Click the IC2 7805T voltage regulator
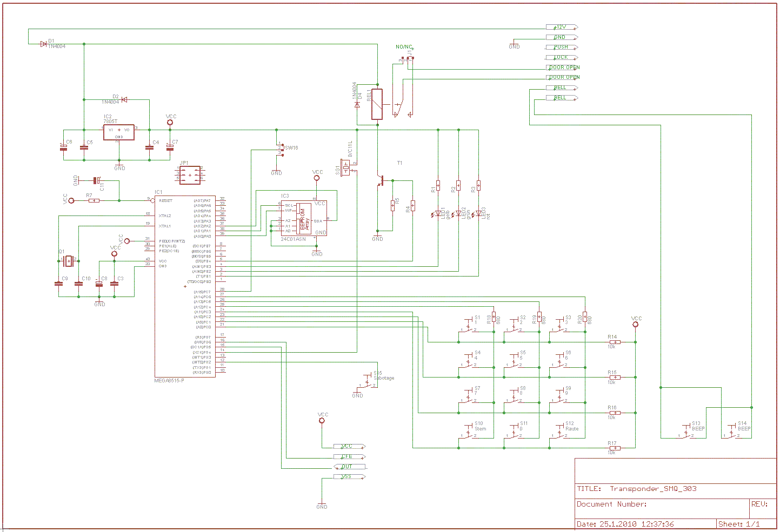The width and height of the screenshot is (780, 532). [119, 132]
